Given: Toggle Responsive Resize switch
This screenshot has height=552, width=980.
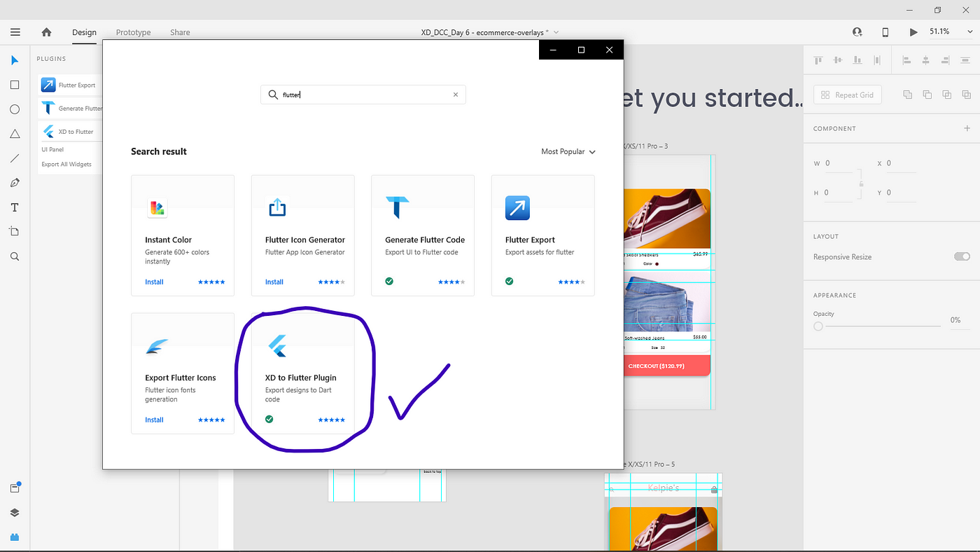Looking at the screenshot, I should click(962, 256).
